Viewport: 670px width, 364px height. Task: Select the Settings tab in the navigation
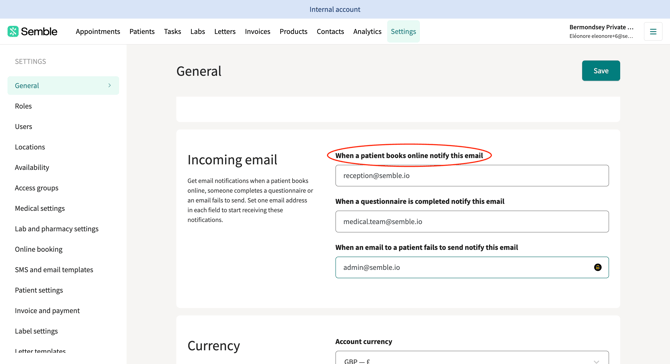tap(403, 32)
